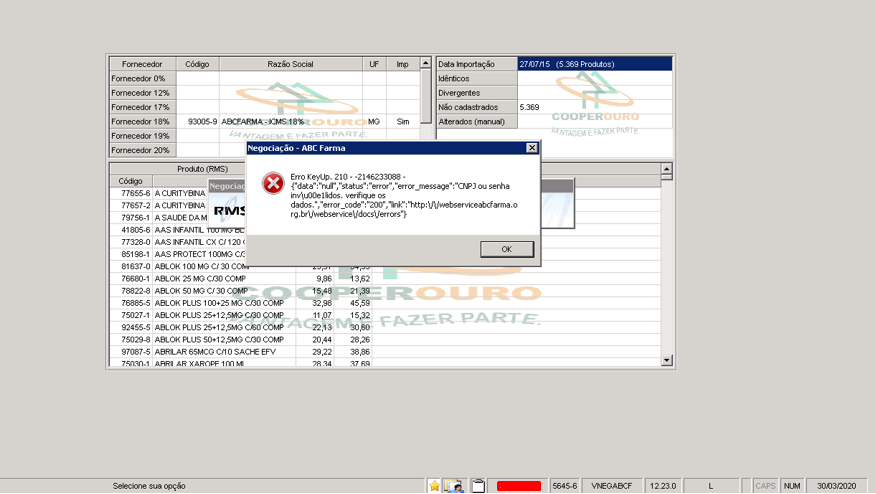This screenshot has width=876, height=494.
Task: Click OK in the error dialog
Action: tap(507, 249)
